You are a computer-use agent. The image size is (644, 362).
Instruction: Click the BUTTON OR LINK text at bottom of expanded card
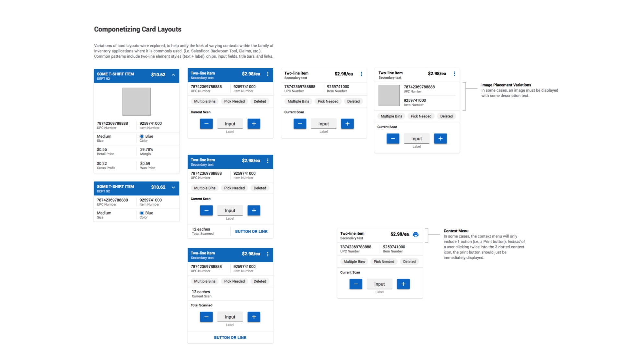pos(230,337)
